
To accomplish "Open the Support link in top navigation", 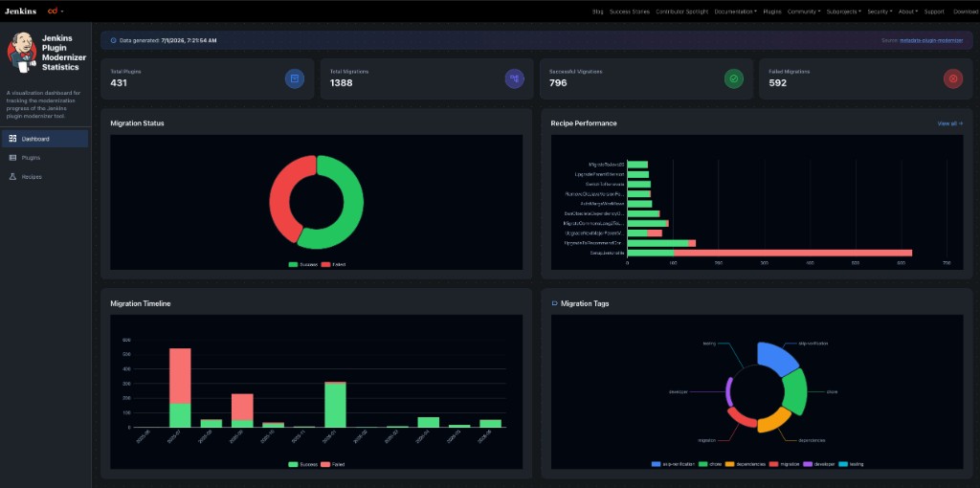I will [x=934, y=11].
